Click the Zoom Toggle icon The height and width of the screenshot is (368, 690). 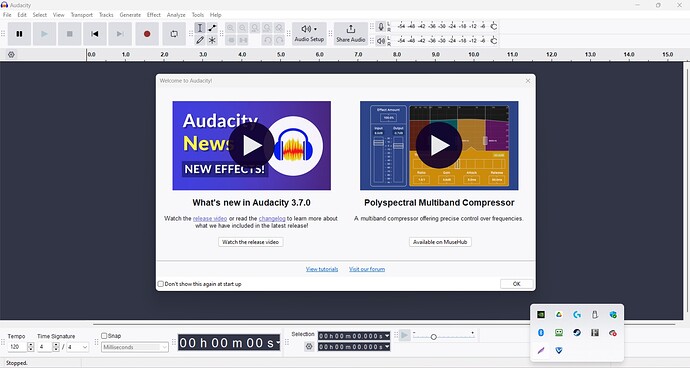click(x=279, y=28)
